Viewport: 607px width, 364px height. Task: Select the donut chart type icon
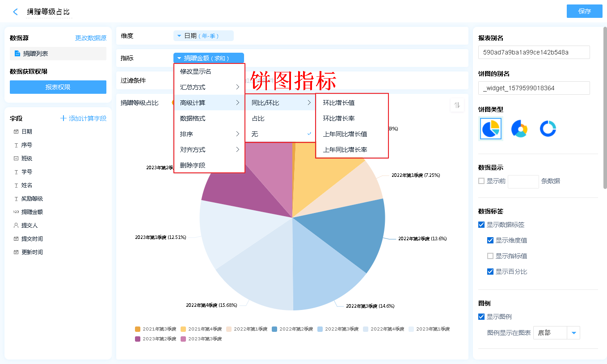pos(548,129)
